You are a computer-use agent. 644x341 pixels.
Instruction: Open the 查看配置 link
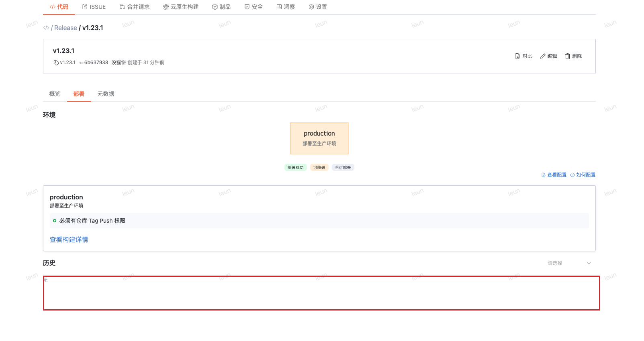click(554, 175)
